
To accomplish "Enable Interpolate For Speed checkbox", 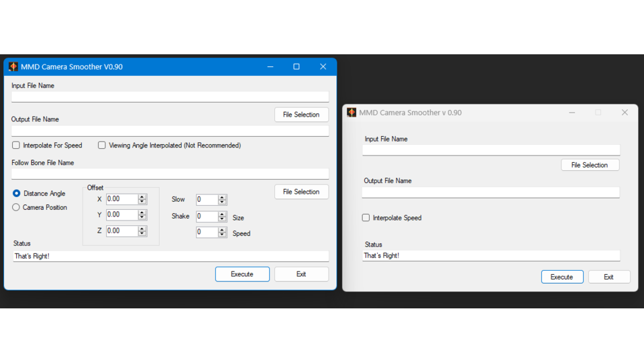I will click(x=16, y=145).
